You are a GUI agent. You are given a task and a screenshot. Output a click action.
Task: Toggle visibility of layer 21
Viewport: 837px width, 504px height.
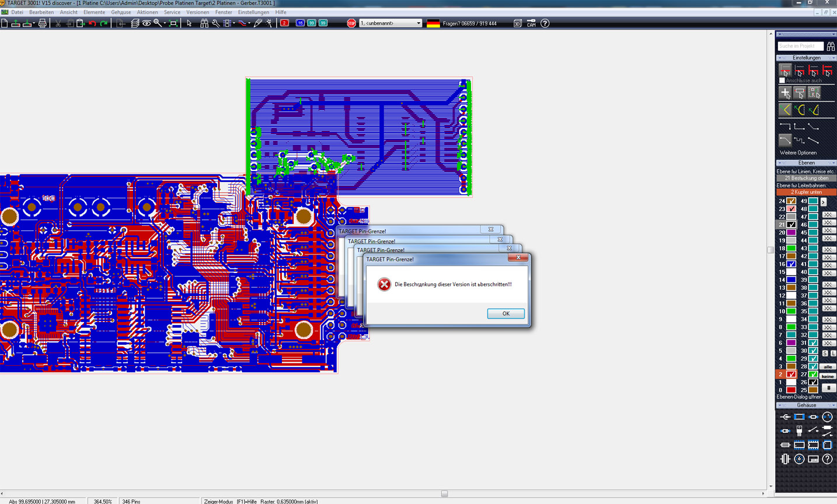pyautogui.click(x=791, y=225)
